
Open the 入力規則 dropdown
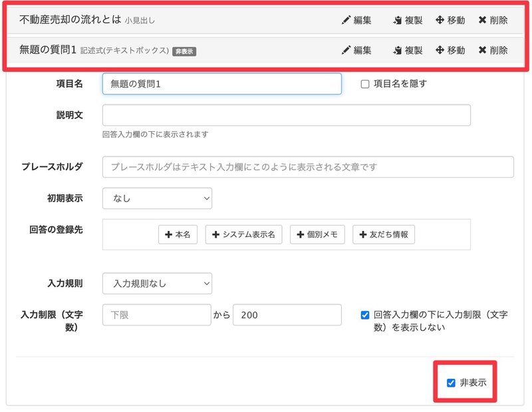click(x=157, y=284)
